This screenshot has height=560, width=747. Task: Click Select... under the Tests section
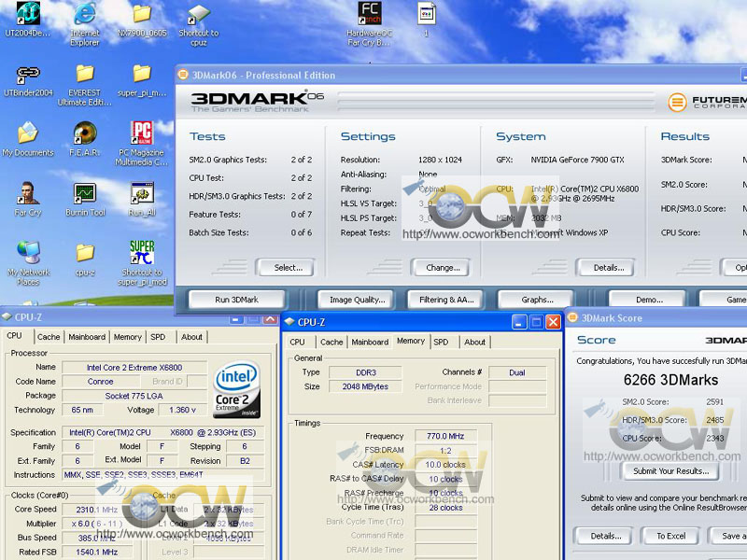(x=286, y=268)
